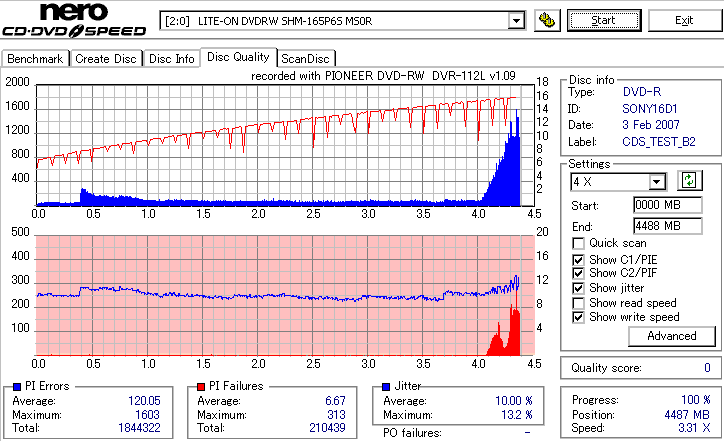Click the Nero CD-DVD Speed logo
The height and width of the screenshot is (441, 724).
[74, 19]
